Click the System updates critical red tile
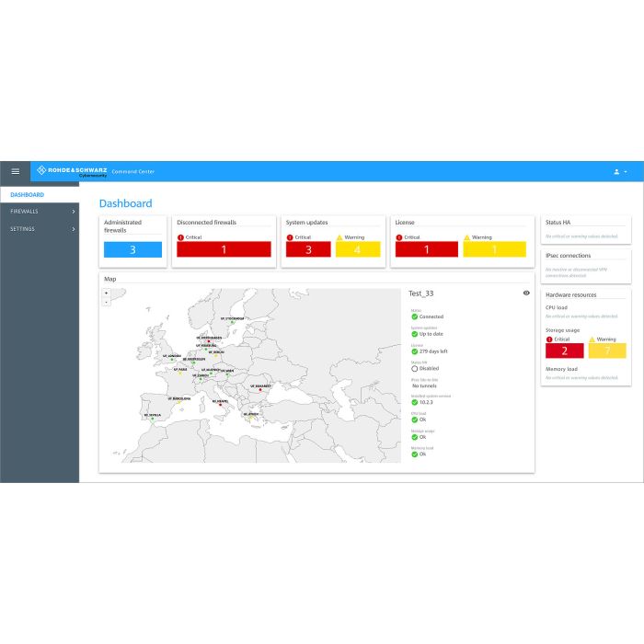The image size is (644, 644). [x=308, y=249]
